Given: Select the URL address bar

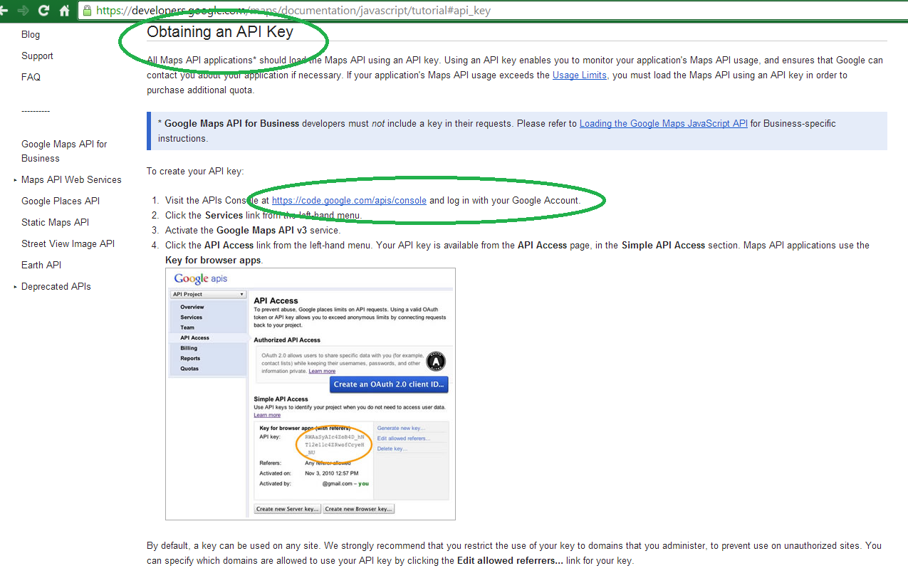Looking at the screenshot, I should pos(491,11).
